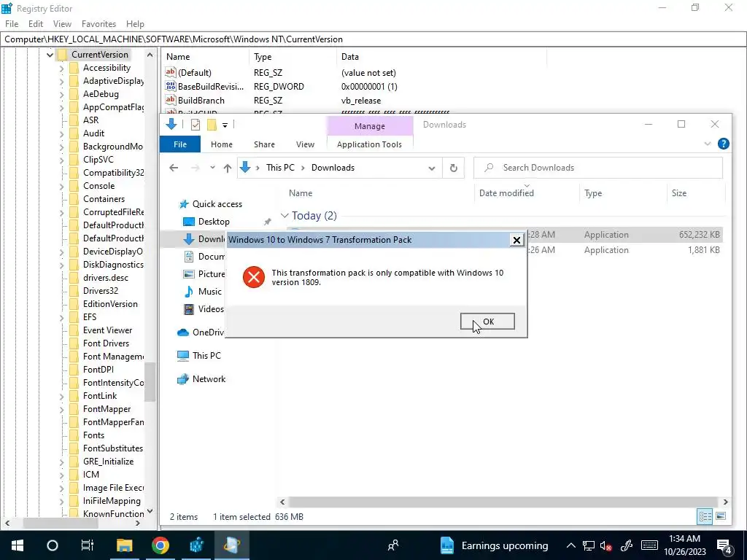Collapse the CurrentVersion registry key
This screenshot has height=560, width=747.
pyautogui.click(x=50, y=55)
